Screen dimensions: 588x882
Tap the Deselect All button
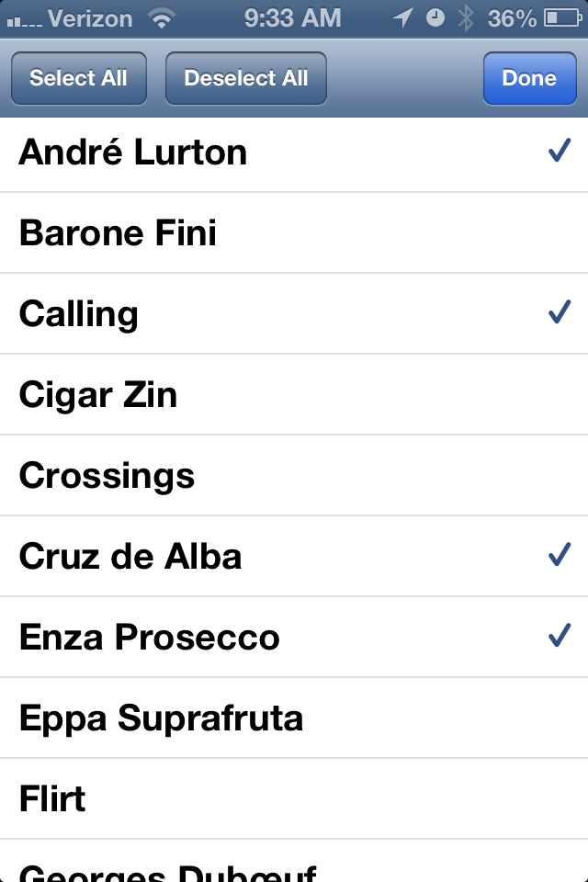click(x=246, y=78)
